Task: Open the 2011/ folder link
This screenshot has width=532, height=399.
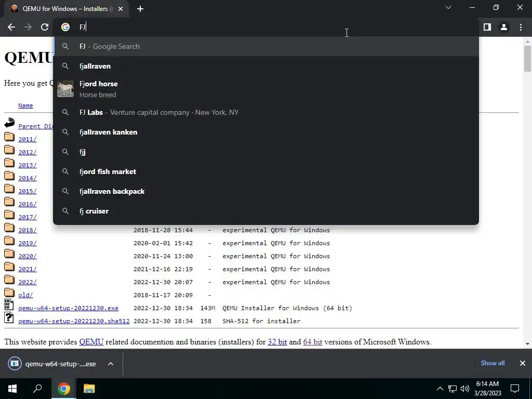Action: click(27, 139)
